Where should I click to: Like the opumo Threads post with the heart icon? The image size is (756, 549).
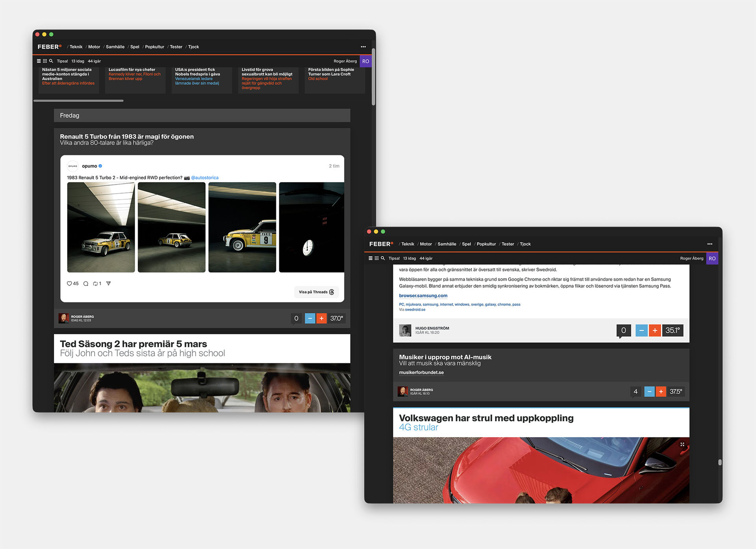(x=69, y=284)
